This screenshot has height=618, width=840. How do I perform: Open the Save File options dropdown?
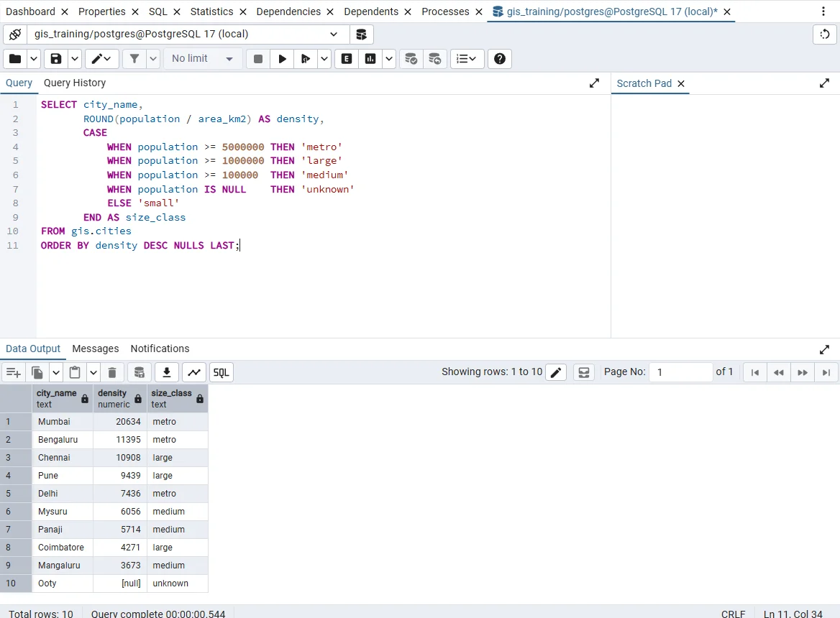[75, 59]
